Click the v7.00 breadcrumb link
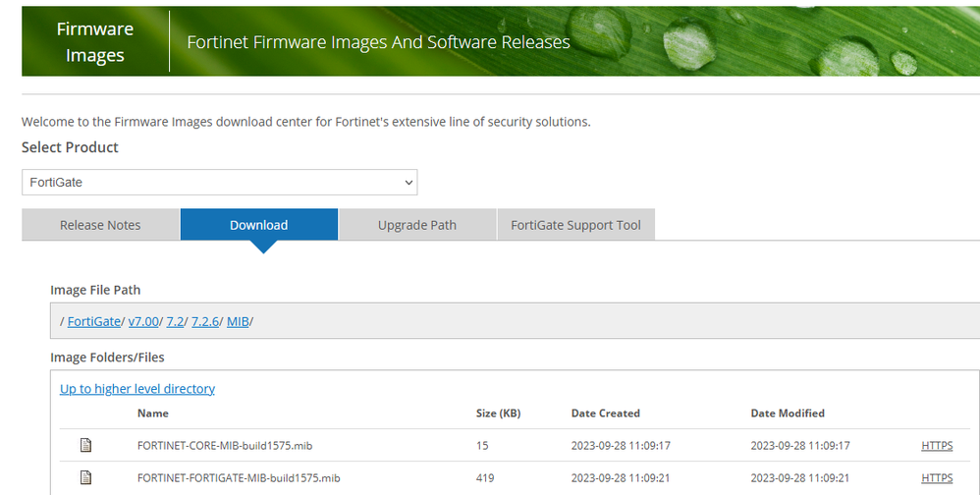Image resolution: width=980 pixels, height=495 pixels. pyautogui.click(x=144, y=321)
